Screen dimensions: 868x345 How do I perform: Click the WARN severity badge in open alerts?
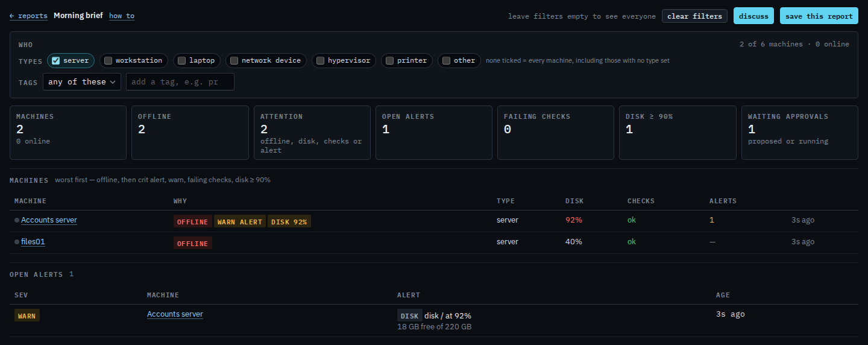point(27,315)
